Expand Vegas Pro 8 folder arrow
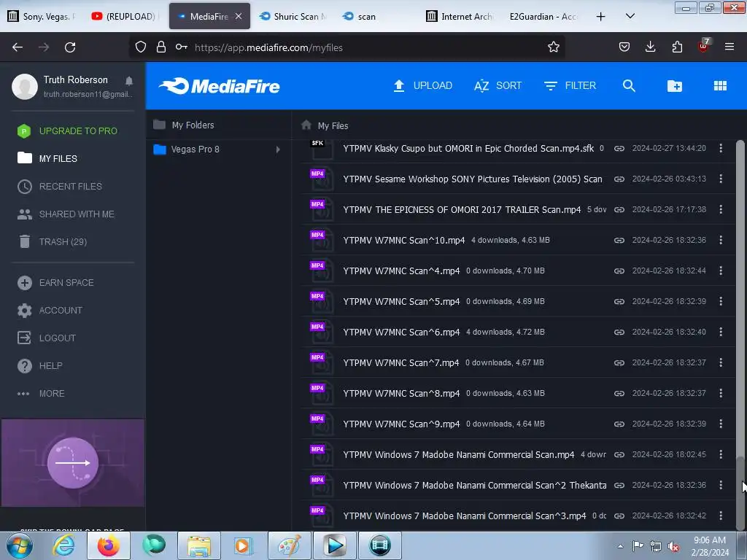This screenshot has width=747, height=560. point(278,149)
